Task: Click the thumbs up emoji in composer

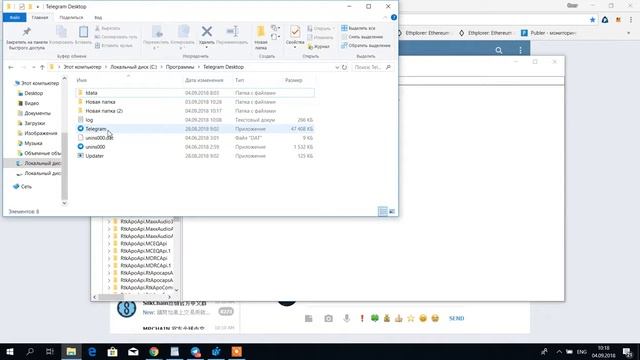Action: [x=398, y=318]
